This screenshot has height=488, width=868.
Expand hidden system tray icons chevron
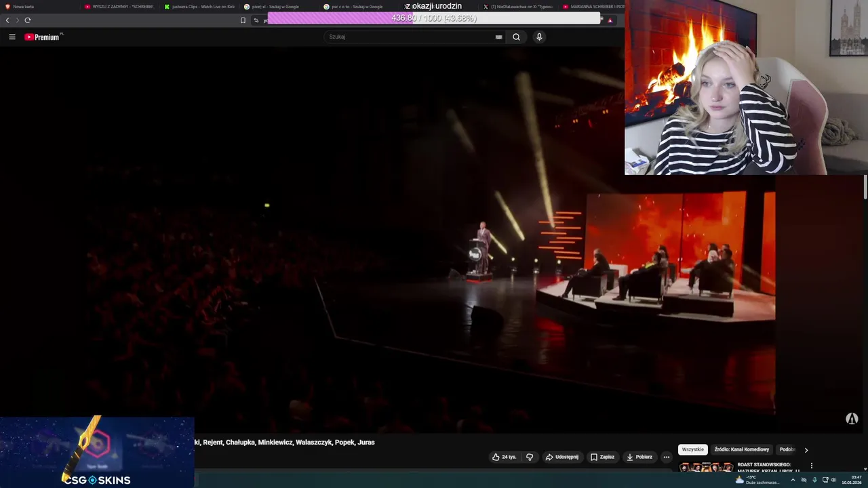pyautogui.click(x=793, y=480)
